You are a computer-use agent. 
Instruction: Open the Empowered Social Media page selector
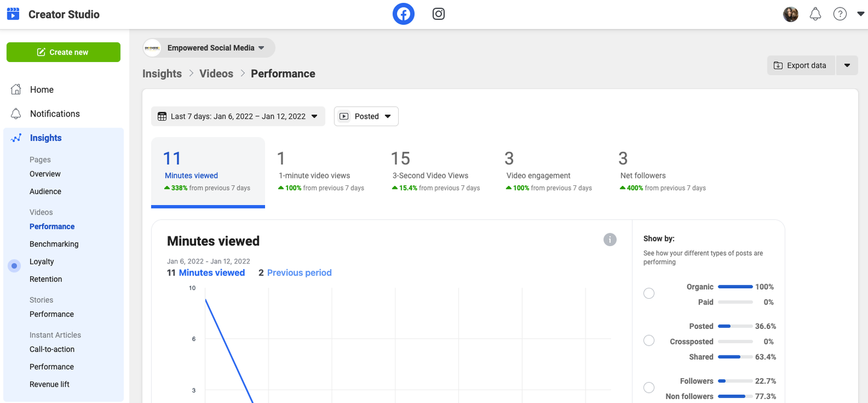[209, 48]
